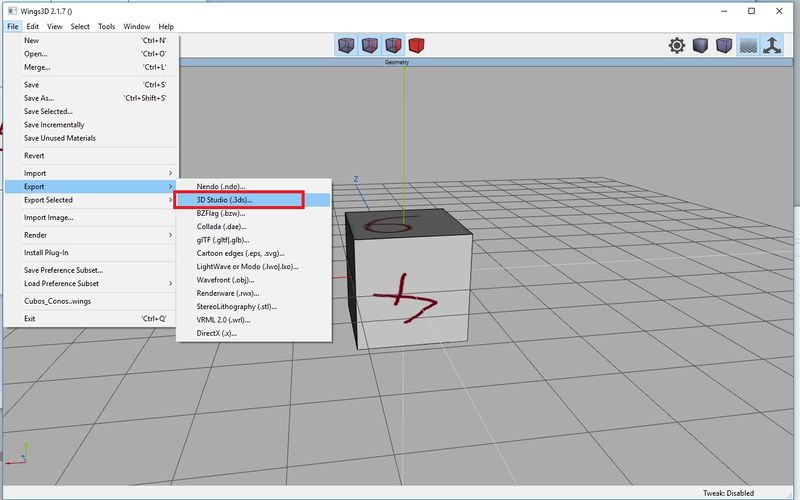Export as 3D Studio (.3ds)...
800x500 pixels.
point(254,199)
